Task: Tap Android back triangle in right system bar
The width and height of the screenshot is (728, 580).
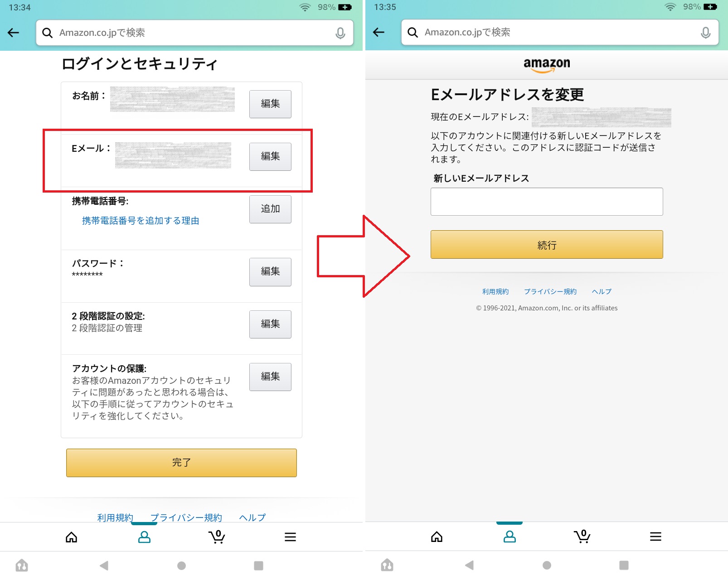Action: pos(470,565)
